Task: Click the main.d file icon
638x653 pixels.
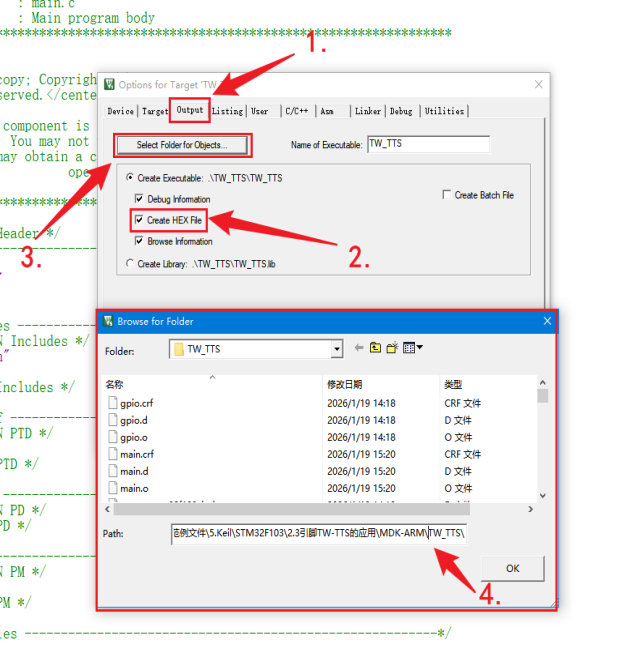Action: click(112, 471)
